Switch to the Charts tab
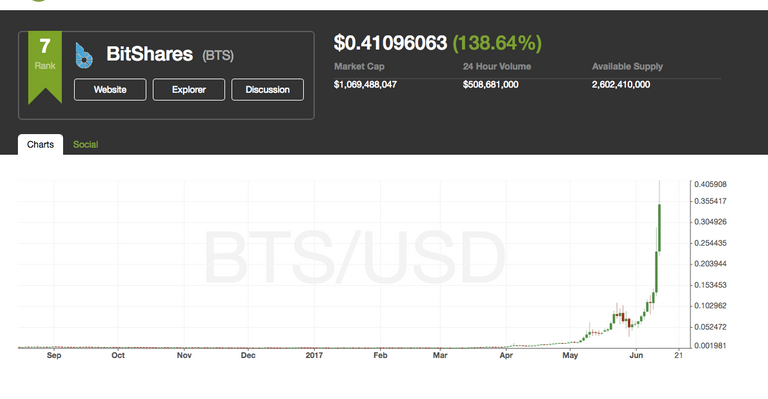This screenshot has height=399, width=768. tap(40, 144)
